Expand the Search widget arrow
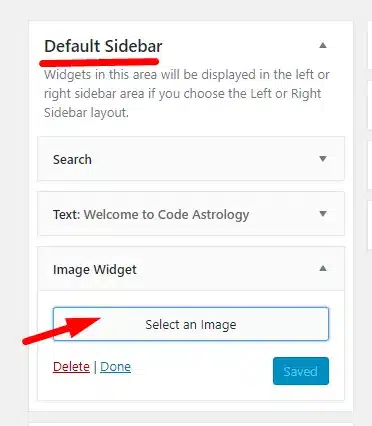The image size is (372, 426). coord(322,159)
